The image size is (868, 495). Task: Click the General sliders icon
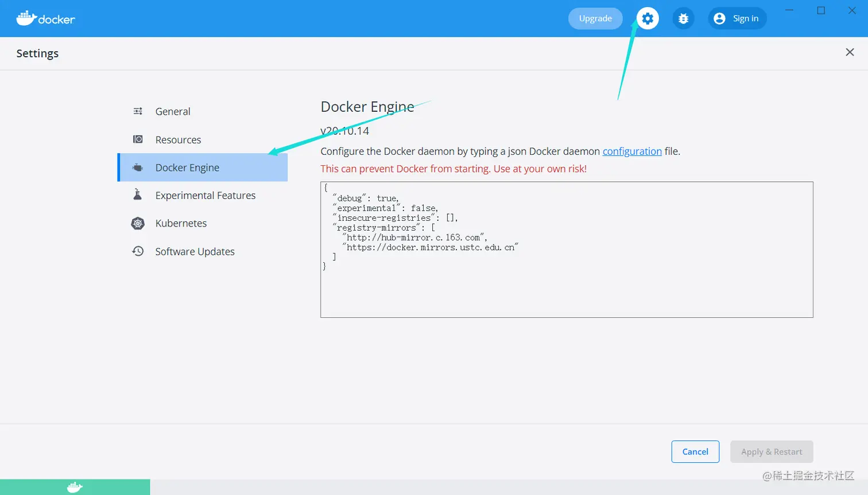point(138,111)
